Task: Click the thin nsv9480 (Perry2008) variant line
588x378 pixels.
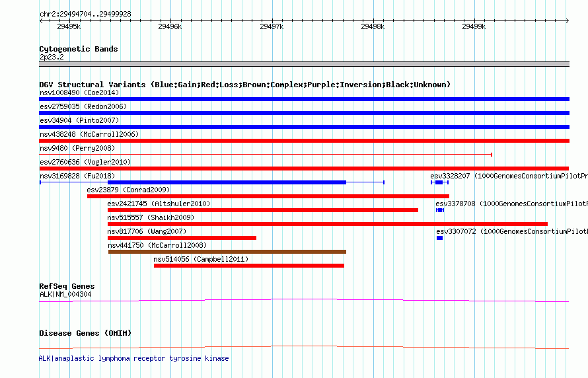Action: (x=266, y=155)
